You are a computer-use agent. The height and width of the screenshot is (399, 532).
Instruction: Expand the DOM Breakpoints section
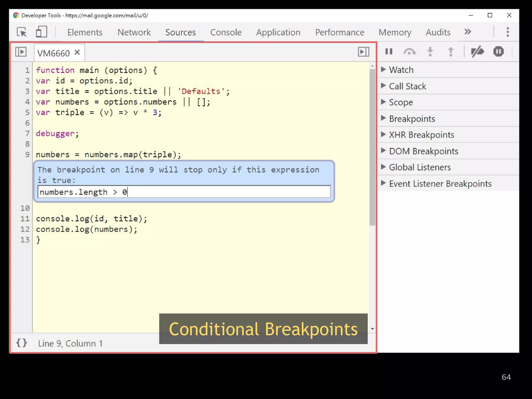point(448,151)
